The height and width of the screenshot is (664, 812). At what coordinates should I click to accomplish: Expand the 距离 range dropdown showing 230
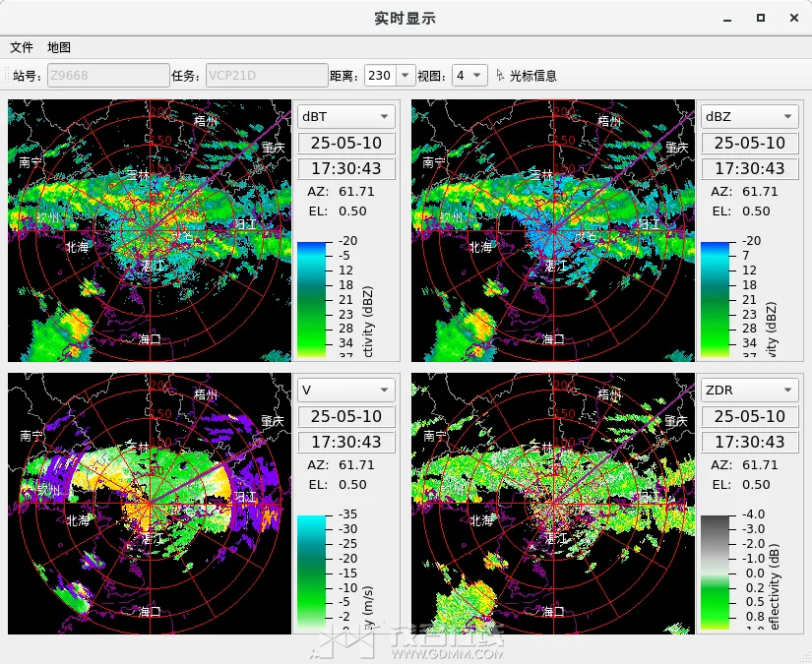(x=391, y=76)
